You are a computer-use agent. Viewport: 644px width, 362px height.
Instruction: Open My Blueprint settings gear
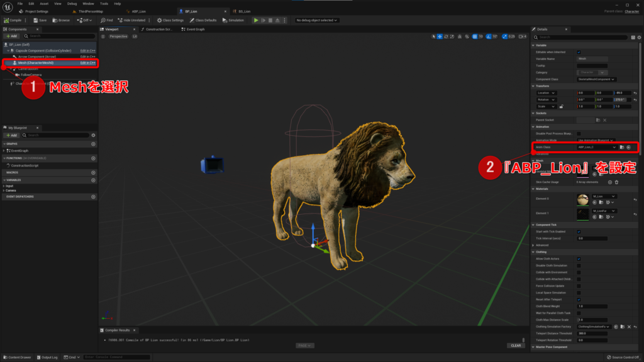93,135
